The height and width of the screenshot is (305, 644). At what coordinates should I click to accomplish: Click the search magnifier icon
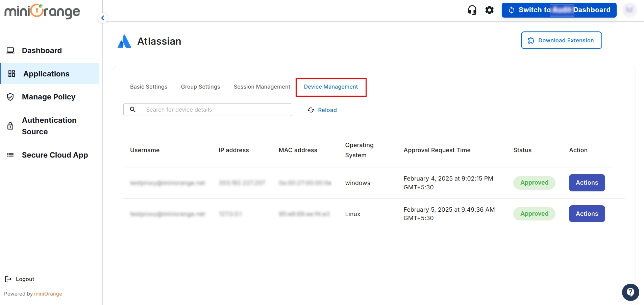click(x=133, y=110)
